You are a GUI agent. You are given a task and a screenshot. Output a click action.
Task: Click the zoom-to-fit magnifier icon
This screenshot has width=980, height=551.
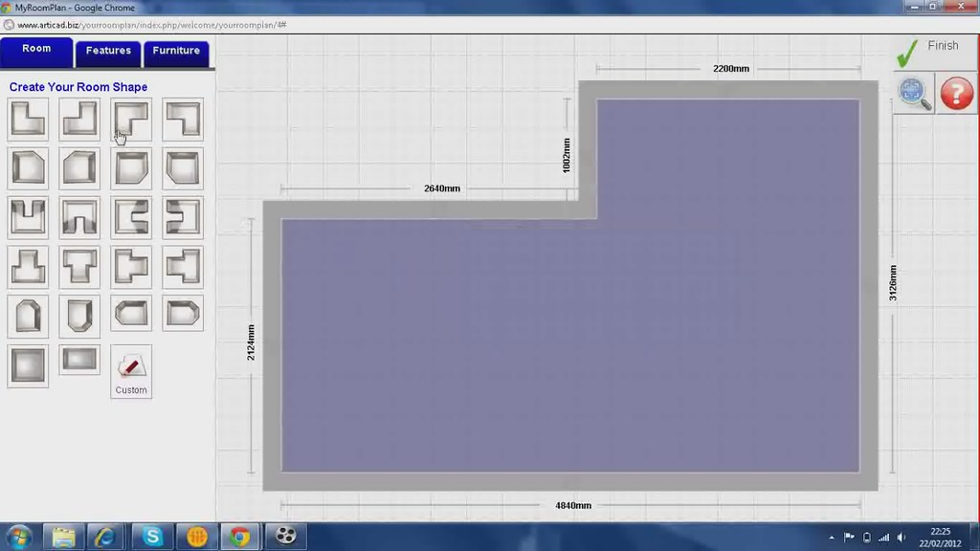[x=913, y=94]
